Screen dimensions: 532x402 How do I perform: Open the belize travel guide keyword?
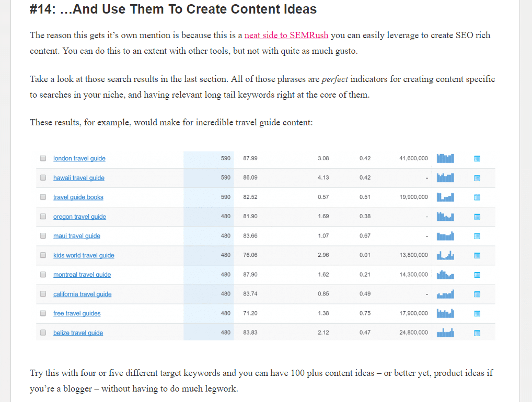(x=78, y=333)
